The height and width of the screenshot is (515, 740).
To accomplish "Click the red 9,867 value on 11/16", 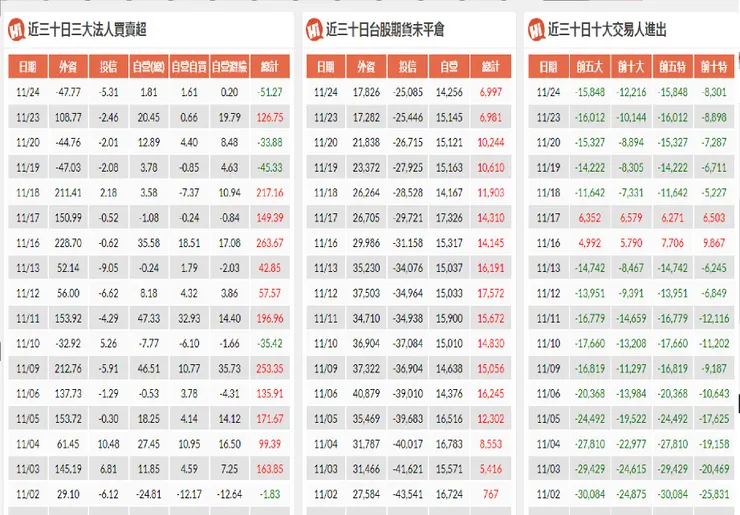I will [x=714, y=243].
